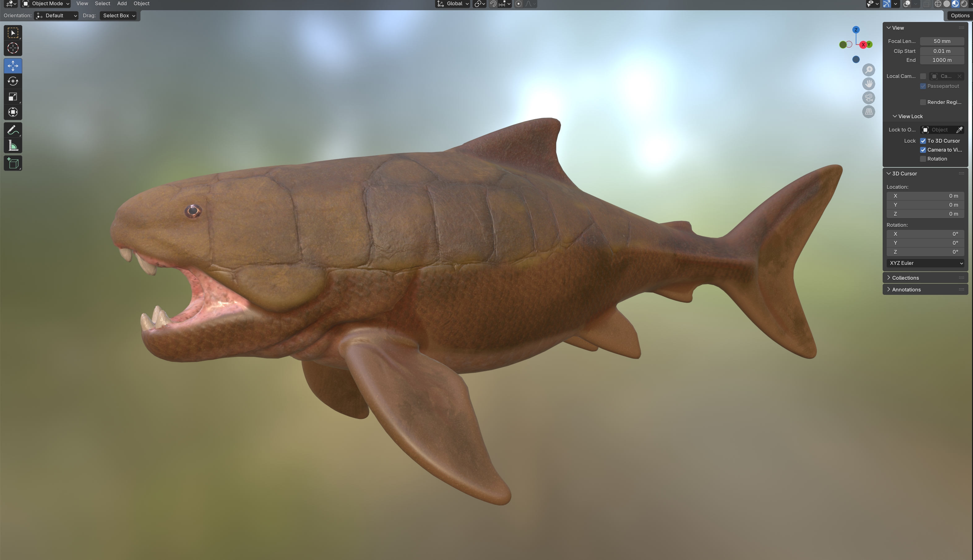Open the Add menu
Viewport: 973px width, 560px height.
click(x=122, y=4)
